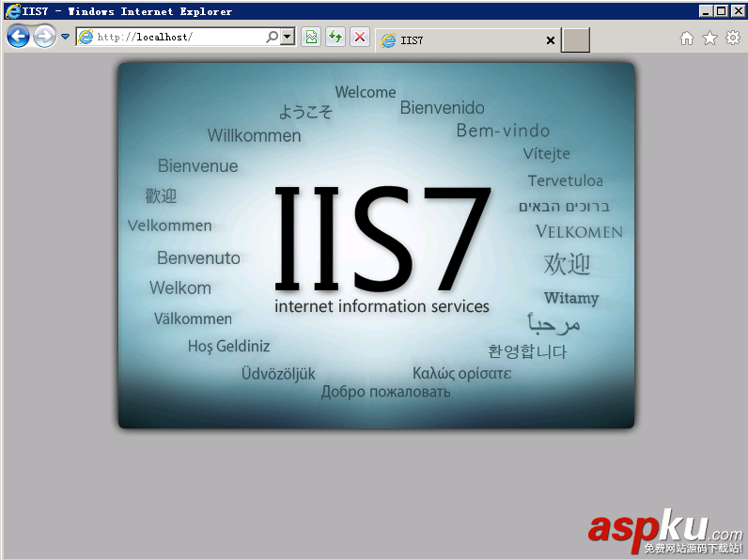Click the '欢迎' simplified Chinese text
Screen dimensions: 748x560
568,264
